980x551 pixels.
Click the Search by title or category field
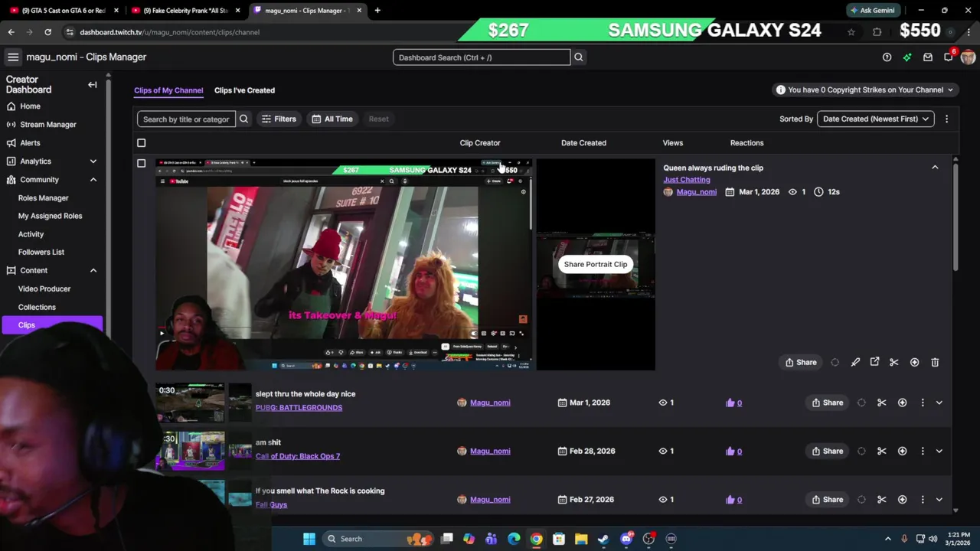[186, 119]
